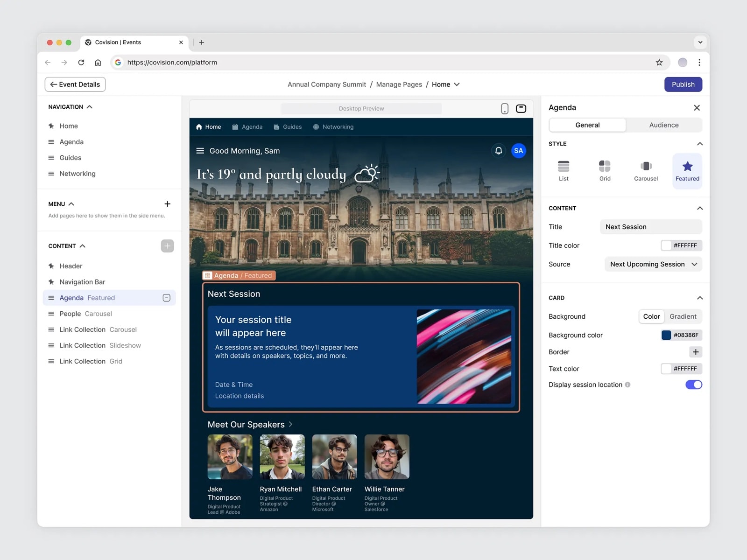Add a page to the MENU section
Viewport: 747px width, 560px height.
[x=168, y=204]
